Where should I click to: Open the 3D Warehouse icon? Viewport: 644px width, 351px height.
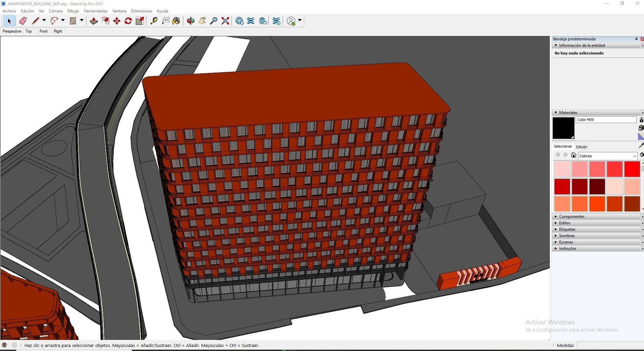pos(240,21)
